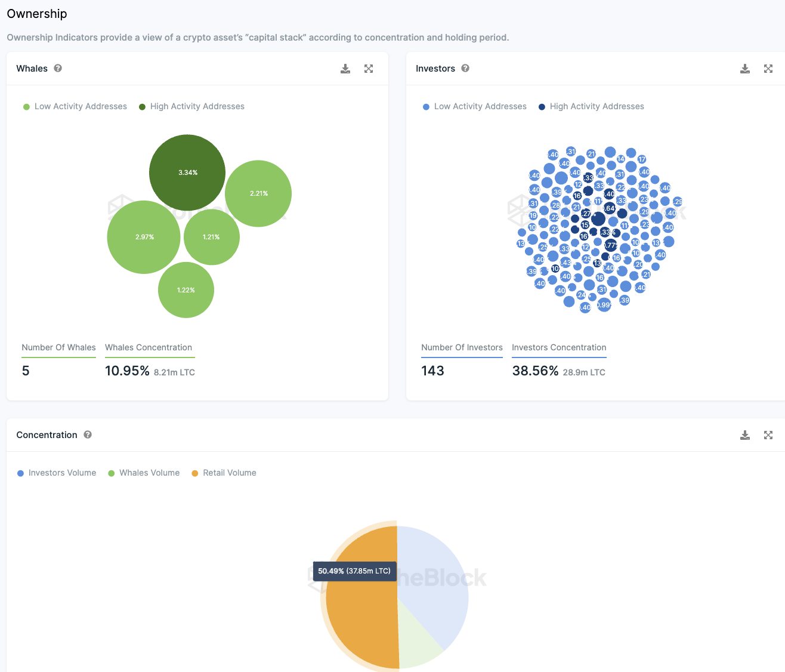
Task: Open help tooltip next to Concentration title
Action: [88, 434]
